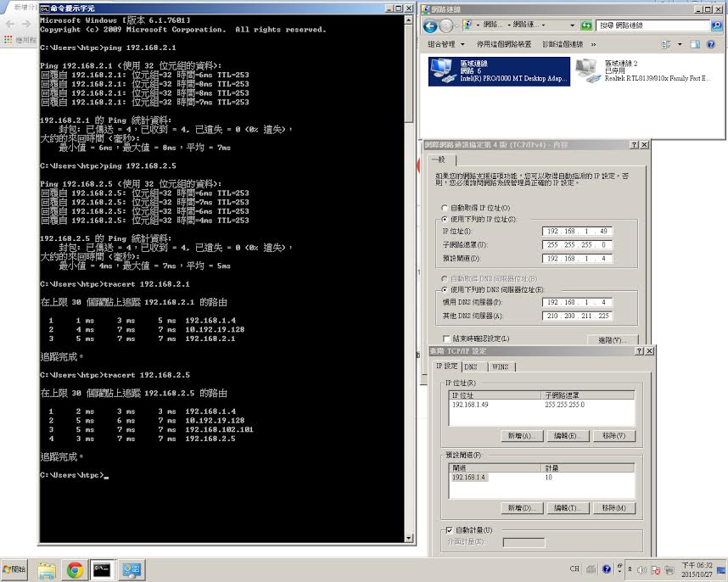Open 組合管理 dropdown menu
Image resolution: width=728 pixels, height=582 pixels.
[446, 44]
